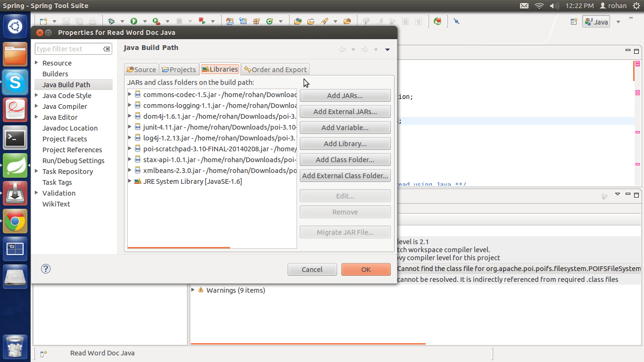Image resolution: width=644 pixels, height=362 pixels.
Task: Click the user menu labeled rohan
Action: pyautogui.click(x=613, y=6)
